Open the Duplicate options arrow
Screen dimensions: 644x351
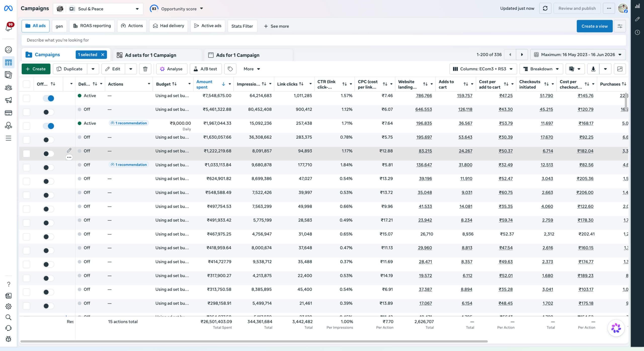tap(93, 69)
